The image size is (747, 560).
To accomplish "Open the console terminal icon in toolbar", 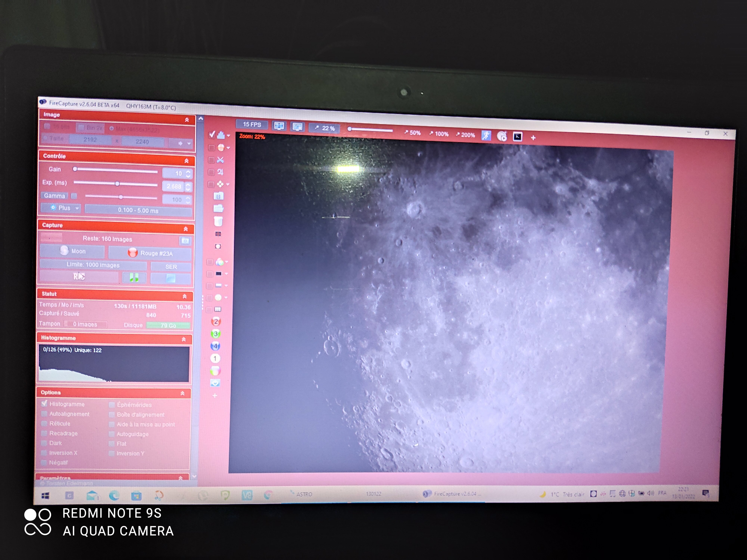I will (x=517, y=137).
